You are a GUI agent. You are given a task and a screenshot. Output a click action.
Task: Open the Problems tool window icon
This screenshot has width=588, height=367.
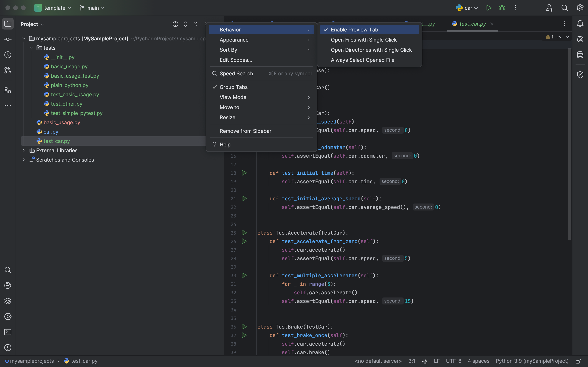(8, 348)
